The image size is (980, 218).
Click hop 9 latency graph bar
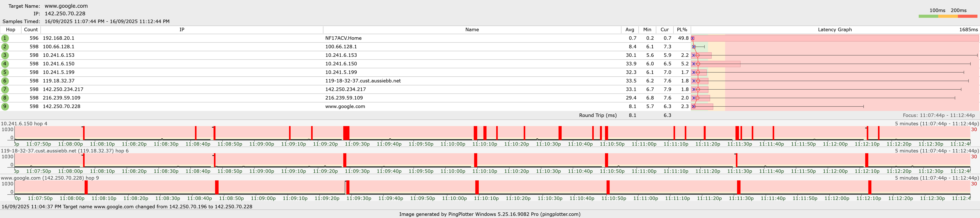(702, 106)
